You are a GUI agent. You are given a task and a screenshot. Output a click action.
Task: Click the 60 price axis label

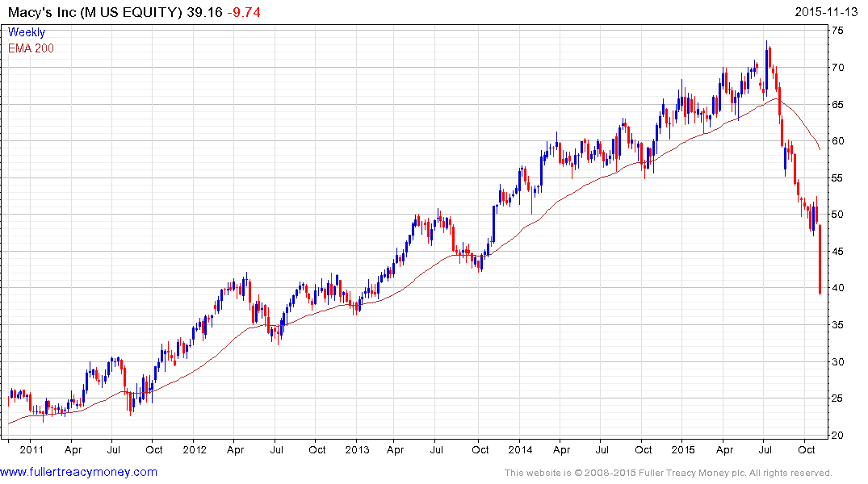click(838, 141)
